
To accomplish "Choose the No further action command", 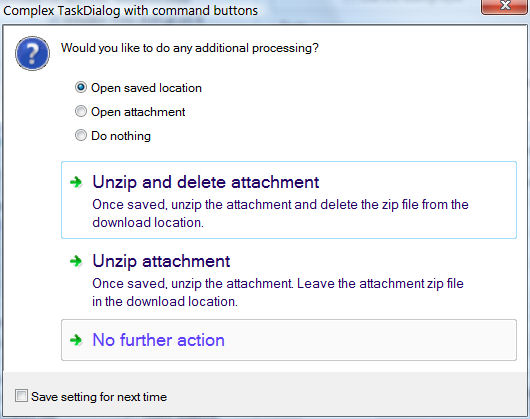I will coord(289,340).
